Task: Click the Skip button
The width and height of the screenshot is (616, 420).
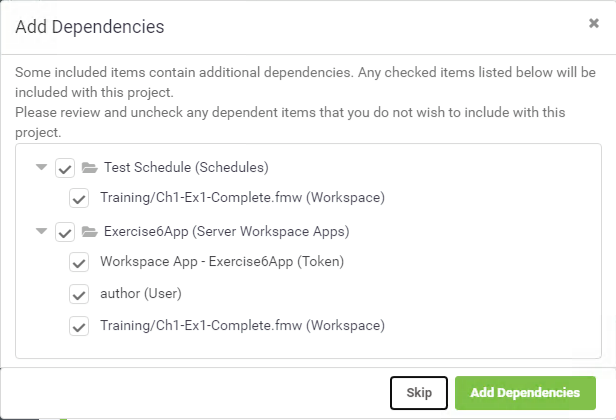Action: [419, 393]
